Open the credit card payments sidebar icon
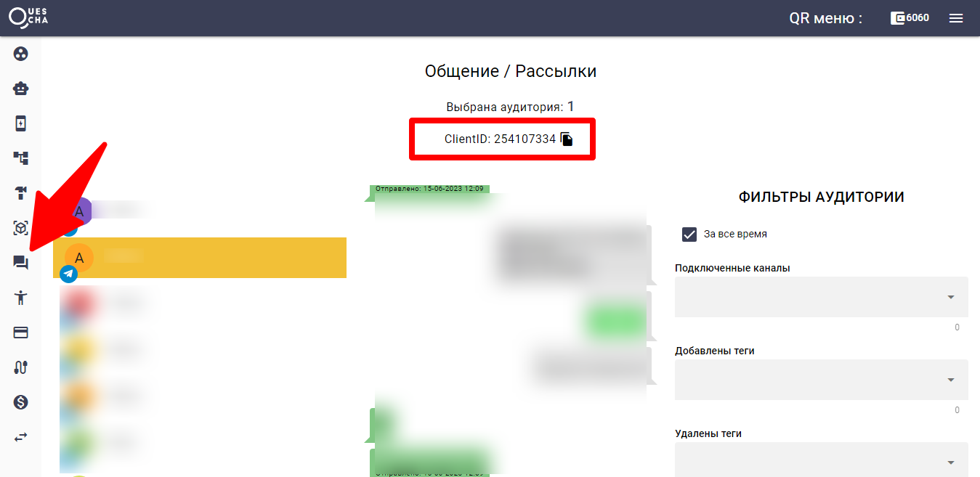The width and height of the screenshot is (980, 477). click(x=20, y=333)
